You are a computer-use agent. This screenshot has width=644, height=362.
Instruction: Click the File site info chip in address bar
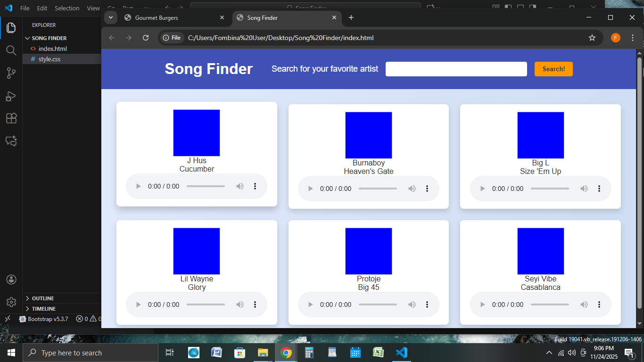coord(172,38)
